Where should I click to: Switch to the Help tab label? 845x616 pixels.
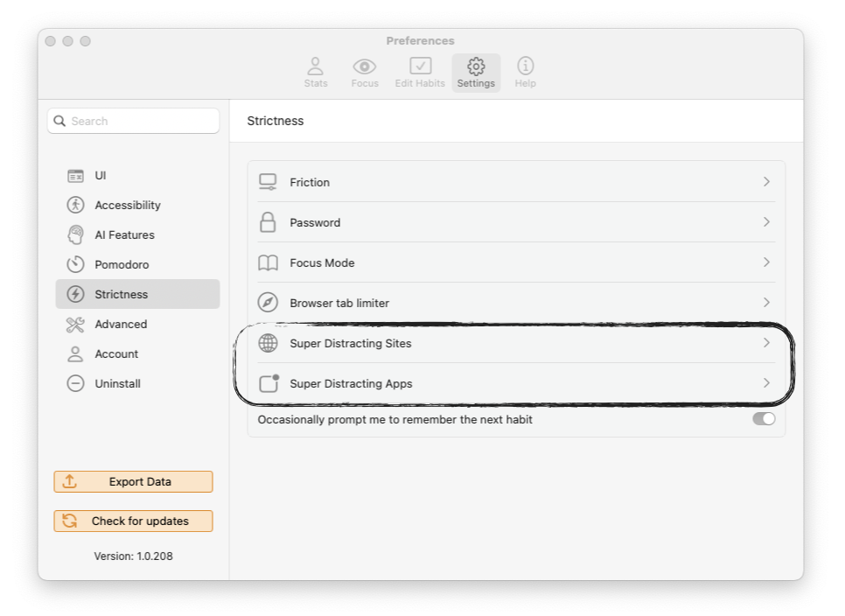(x=525, y=83)
